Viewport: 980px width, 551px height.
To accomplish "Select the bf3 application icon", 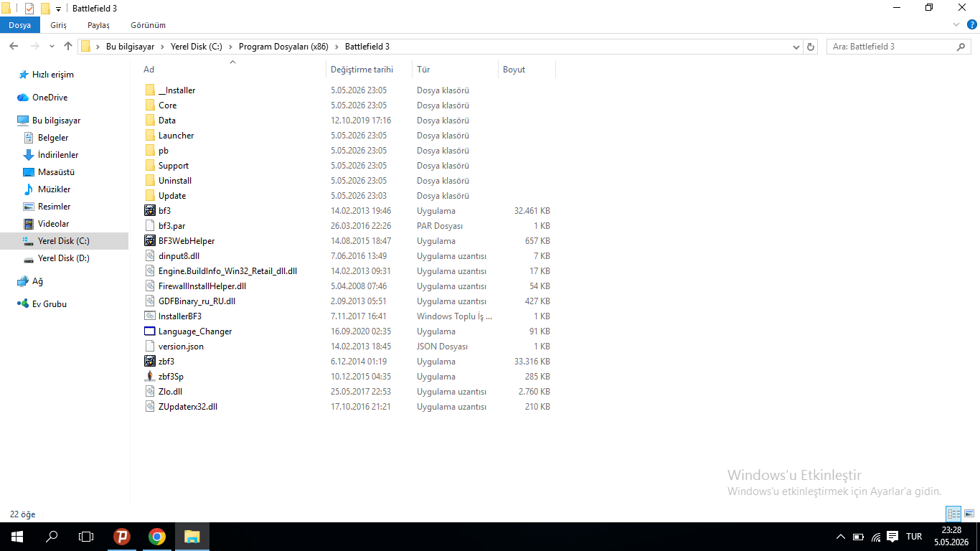I will pyautogui.click(x=150, y=211).
